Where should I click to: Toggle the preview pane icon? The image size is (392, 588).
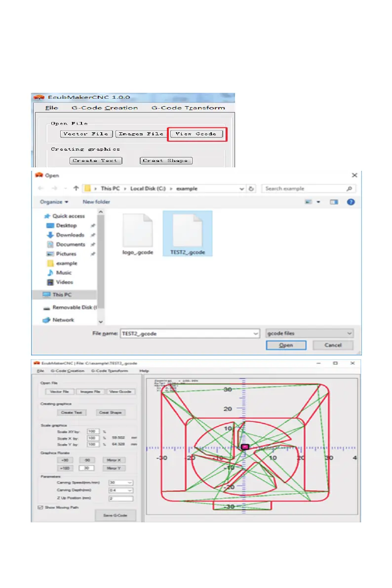tap(334, 202)
